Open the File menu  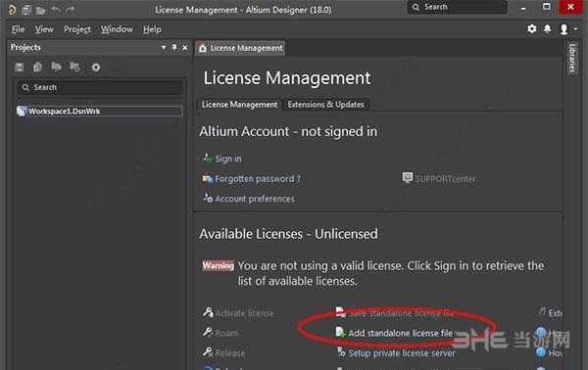[18, 29]
